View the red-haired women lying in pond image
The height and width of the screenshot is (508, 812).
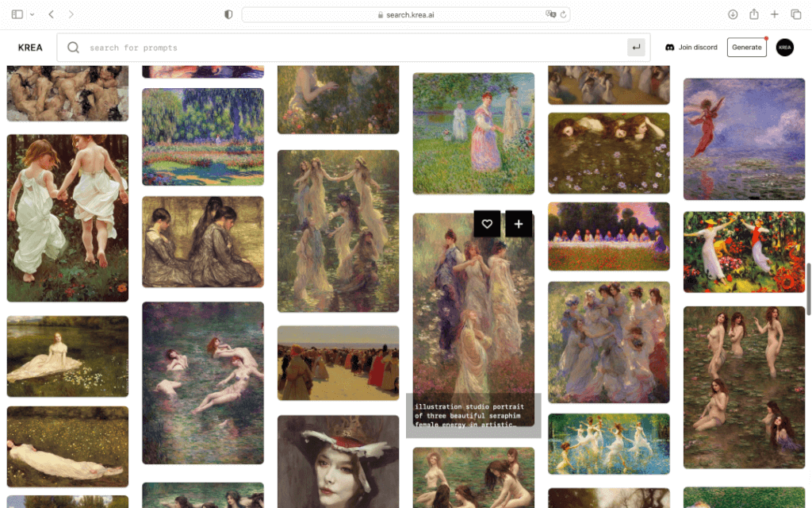pos(608,153)
